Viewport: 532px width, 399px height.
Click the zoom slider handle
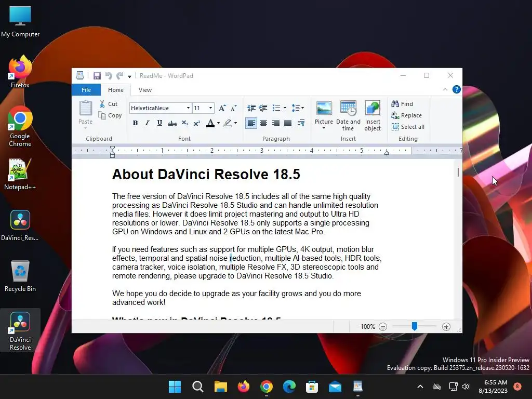click(x=414, y=326)
